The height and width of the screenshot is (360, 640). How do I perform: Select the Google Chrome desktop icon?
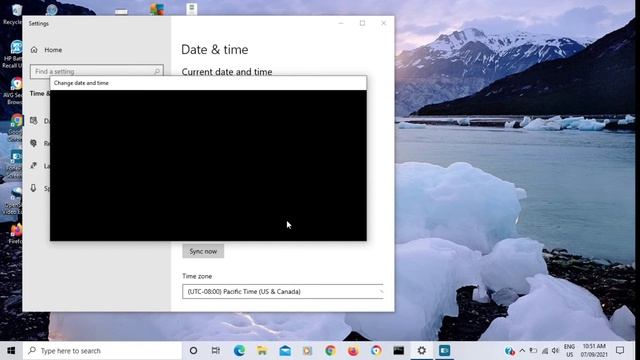coord(15,128)
